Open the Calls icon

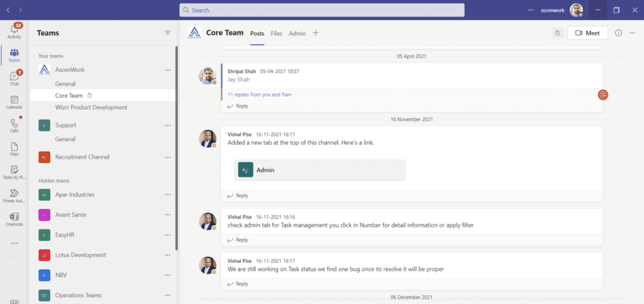[14, 125]
